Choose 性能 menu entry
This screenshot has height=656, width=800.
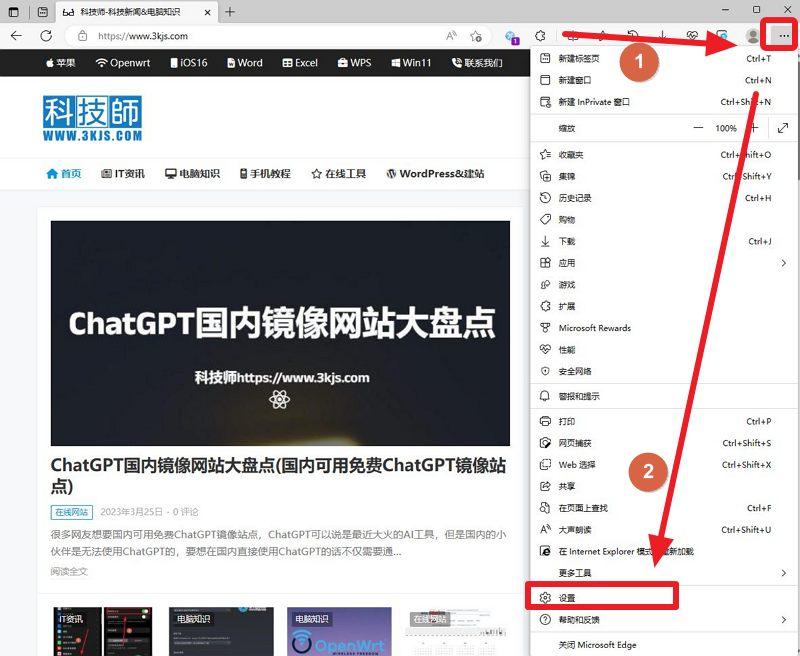[663, 350]
